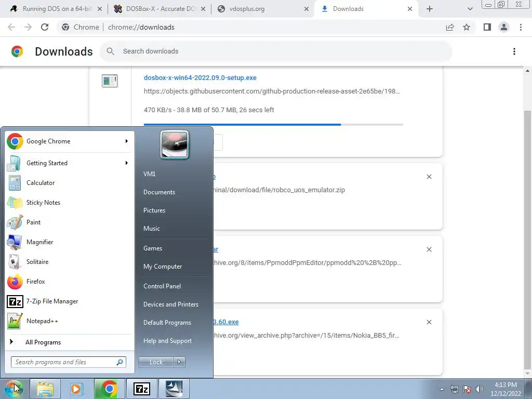Switch to Chrome on the taskbar
The width and height of the screenshot is (532, 399).
(x=109, y=389)
